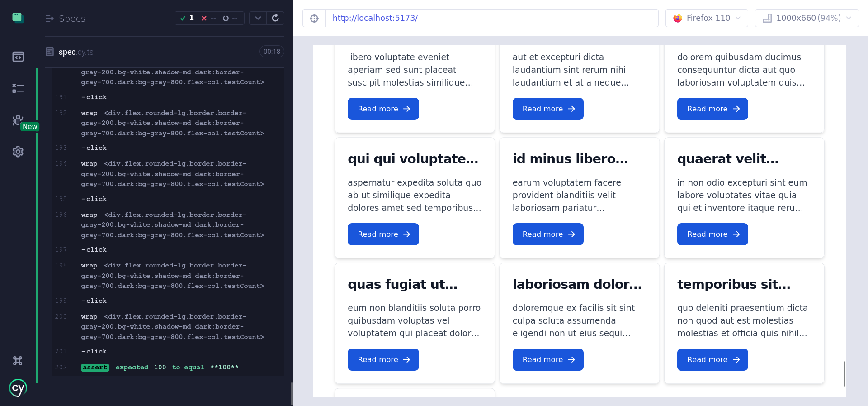Select the click command on log line 191
Screen dimensions: 868x406
[168, 97]
